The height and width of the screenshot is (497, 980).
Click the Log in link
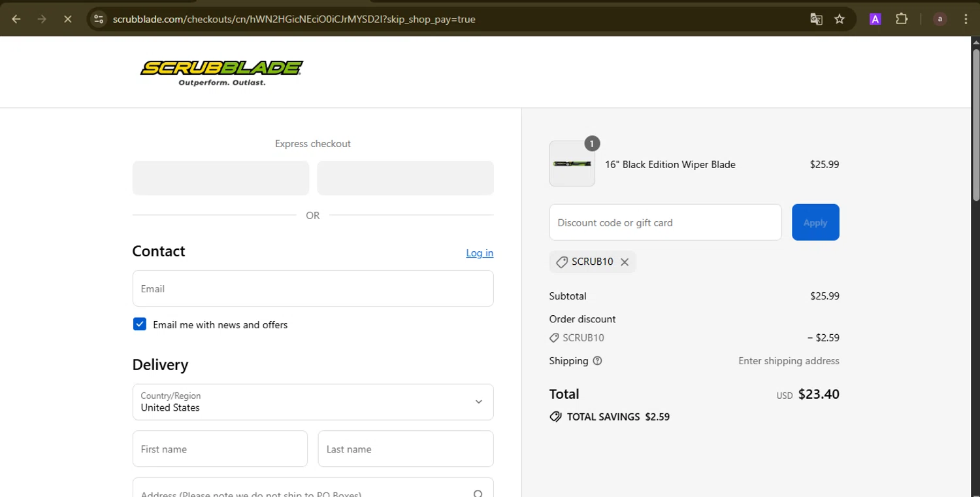point(480,253)
